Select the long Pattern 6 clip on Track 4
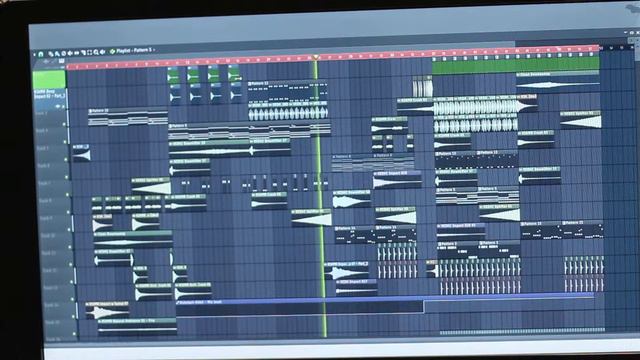This screenshot has width=640, height=360. point(249,132)
